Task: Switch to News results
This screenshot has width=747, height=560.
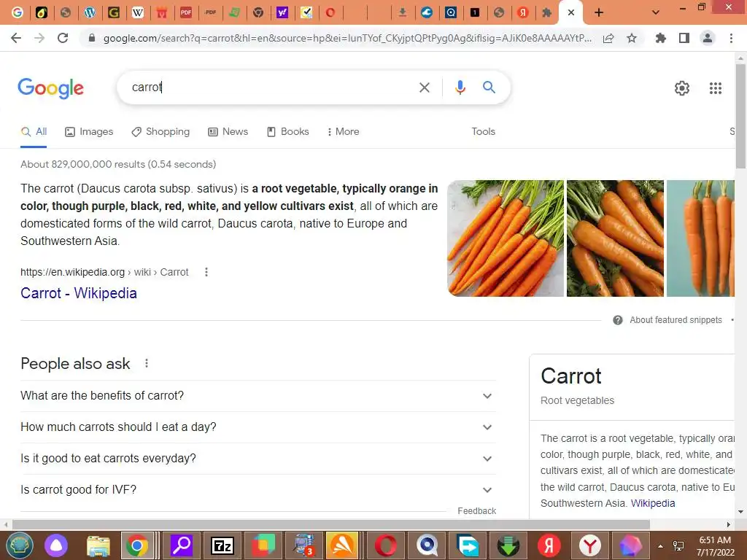Action: click(228, 132)
